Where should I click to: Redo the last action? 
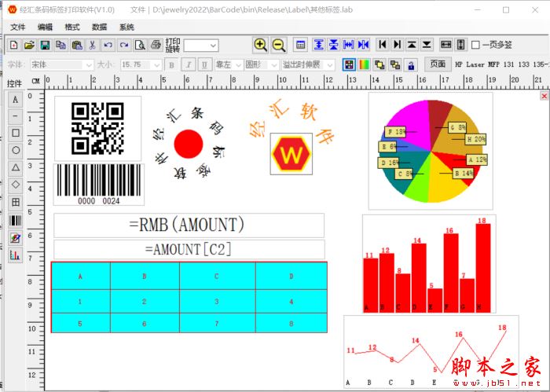tap(124, 45)
